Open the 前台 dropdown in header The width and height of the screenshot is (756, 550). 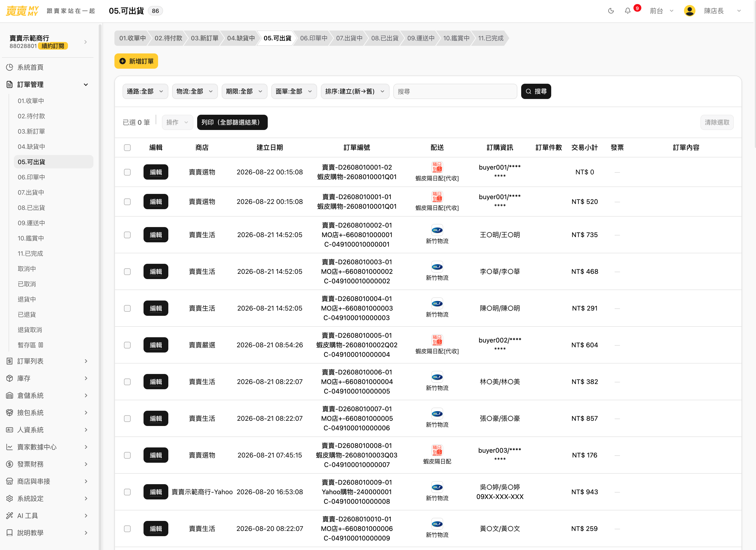pyautogui.click(x=662, y=11)
